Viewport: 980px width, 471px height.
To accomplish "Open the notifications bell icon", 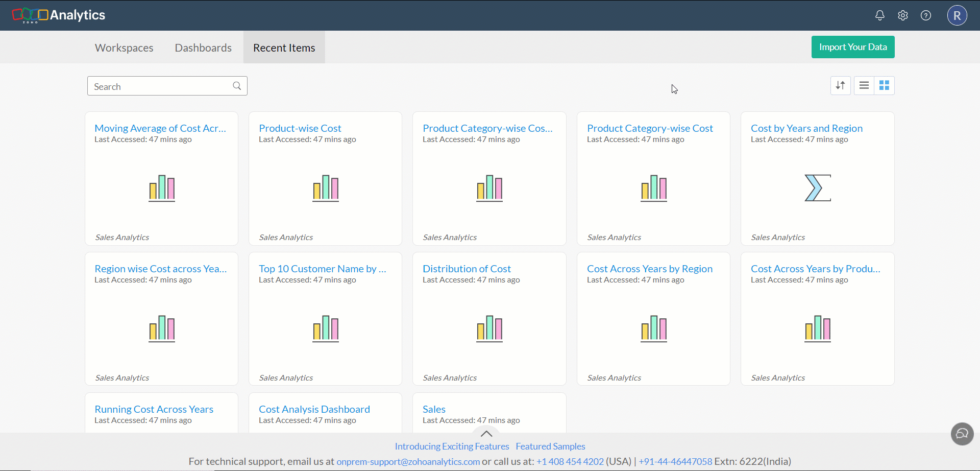I will [x=879, y=15].
